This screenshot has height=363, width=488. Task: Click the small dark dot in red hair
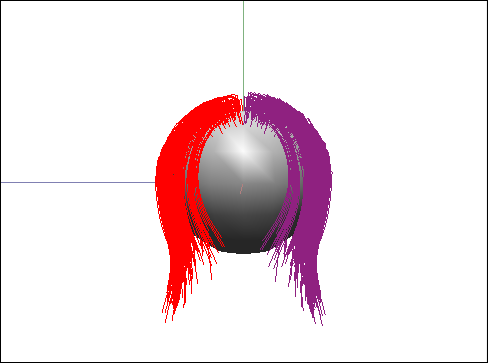point(173,174)
